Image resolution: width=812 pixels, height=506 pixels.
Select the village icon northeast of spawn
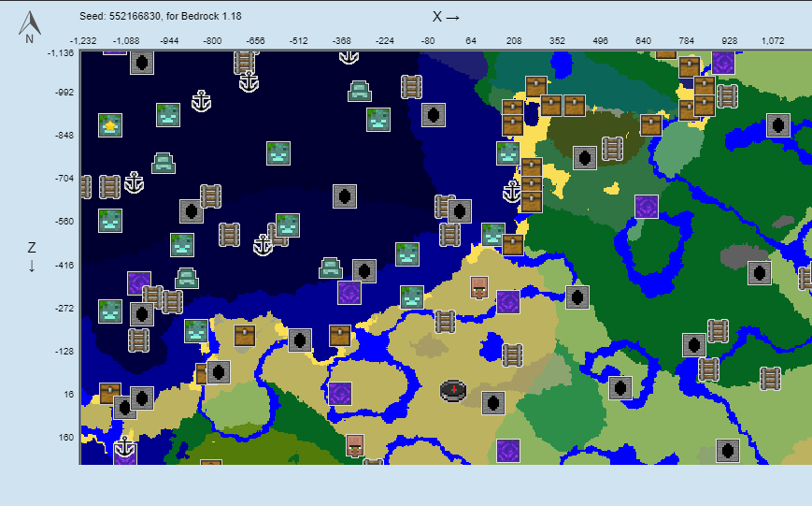[479, 287]
